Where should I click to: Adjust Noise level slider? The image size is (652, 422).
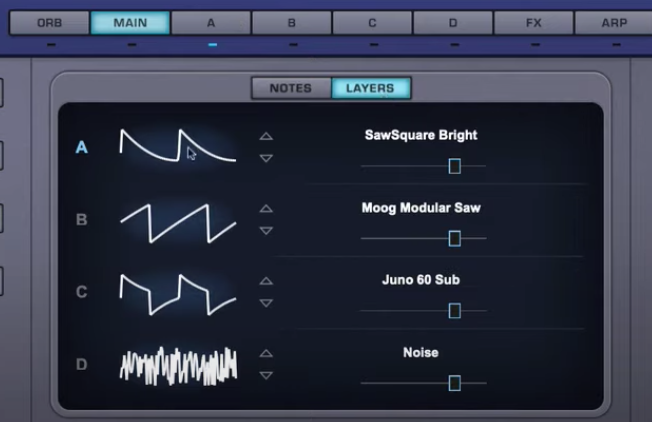coord(454,383)
